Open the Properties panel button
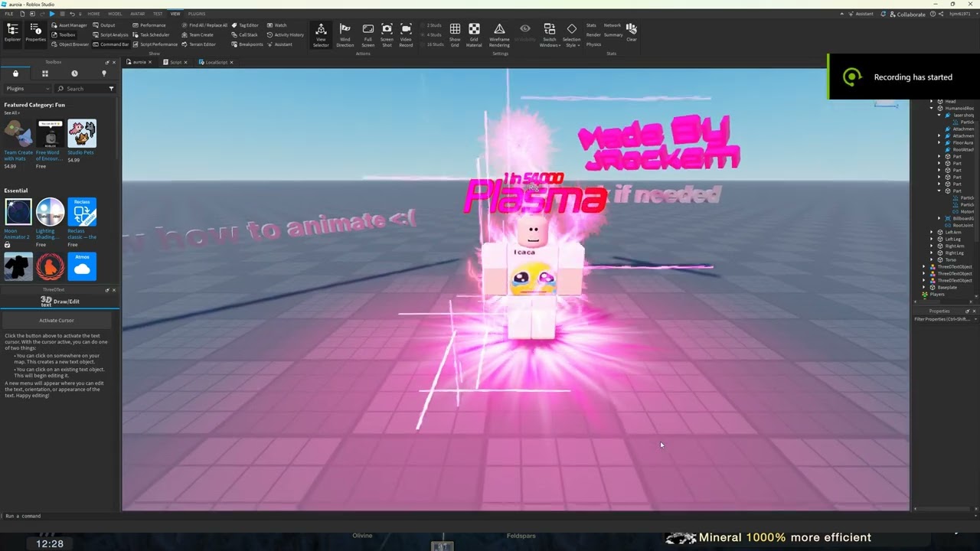Image resolution: width=980 pixels, height=551 pixels. (35, 32)
